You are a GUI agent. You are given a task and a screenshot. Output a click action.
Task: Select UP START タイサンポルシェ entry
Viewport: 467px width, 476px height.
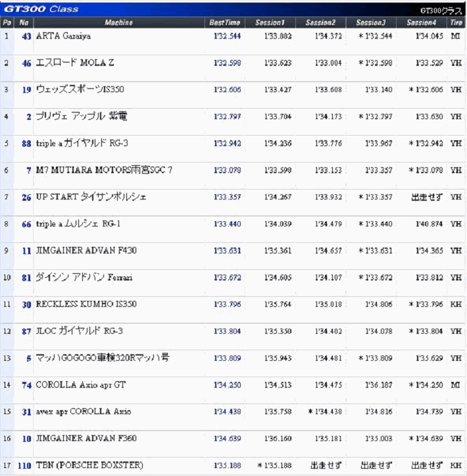tap(91, 197)
